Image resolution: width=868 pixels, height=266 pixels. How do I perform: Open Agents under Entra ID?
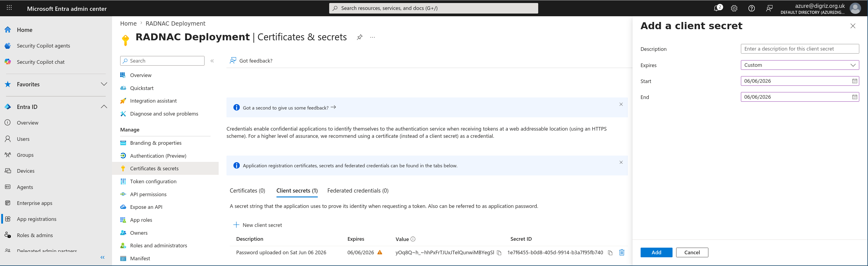(25, 187)
